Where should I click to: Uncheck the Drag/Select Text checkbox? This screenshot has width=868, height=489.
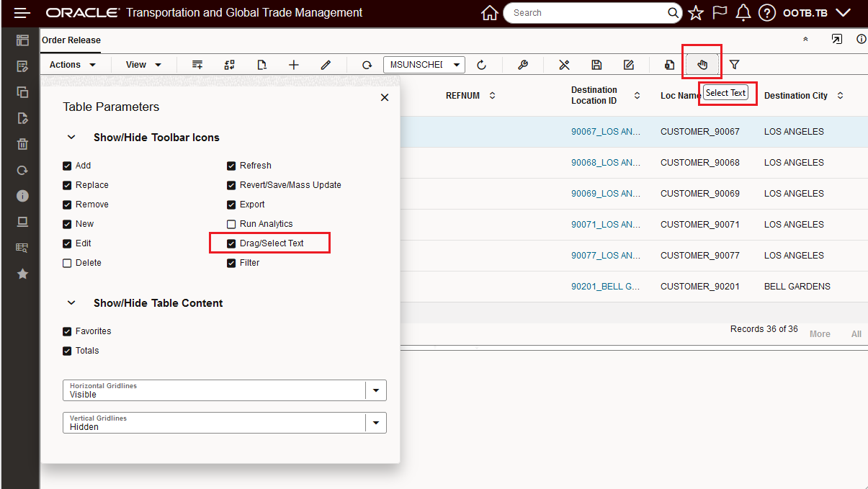[232, 243]
